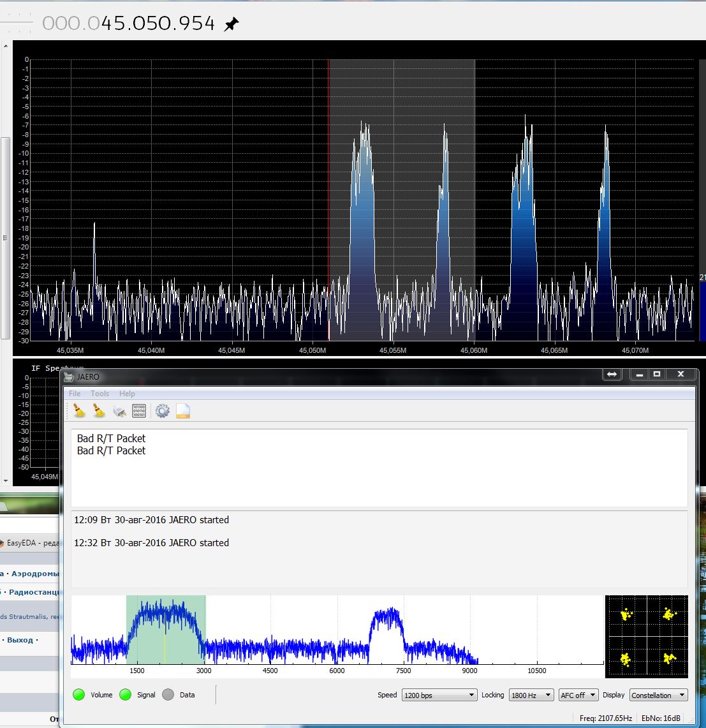Open the Tools menu in JAERO

click(x=99, y=393)
